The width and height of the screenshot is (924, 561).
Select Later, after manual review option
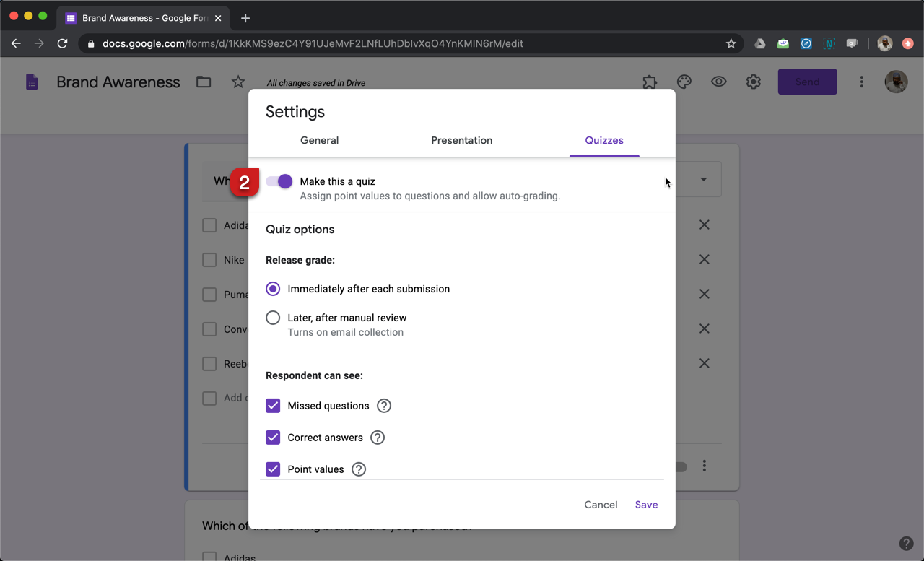(273, 318)
